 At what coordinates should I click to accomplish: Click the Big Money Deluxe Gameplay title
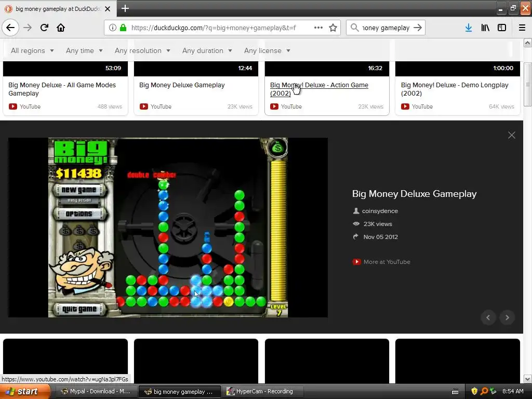(414, 194)
